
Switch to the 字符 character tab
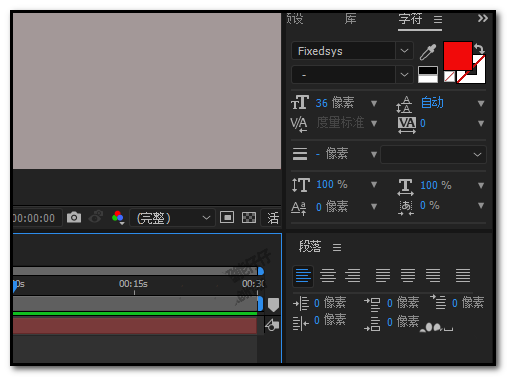(x=410, y=19)
